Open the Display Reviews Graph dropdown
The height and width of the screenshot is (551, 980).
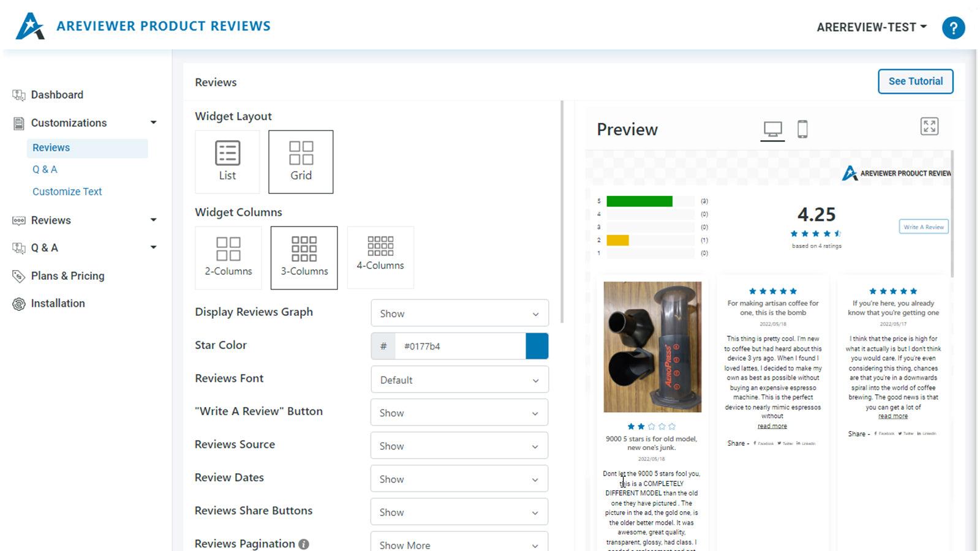[459, 313]
